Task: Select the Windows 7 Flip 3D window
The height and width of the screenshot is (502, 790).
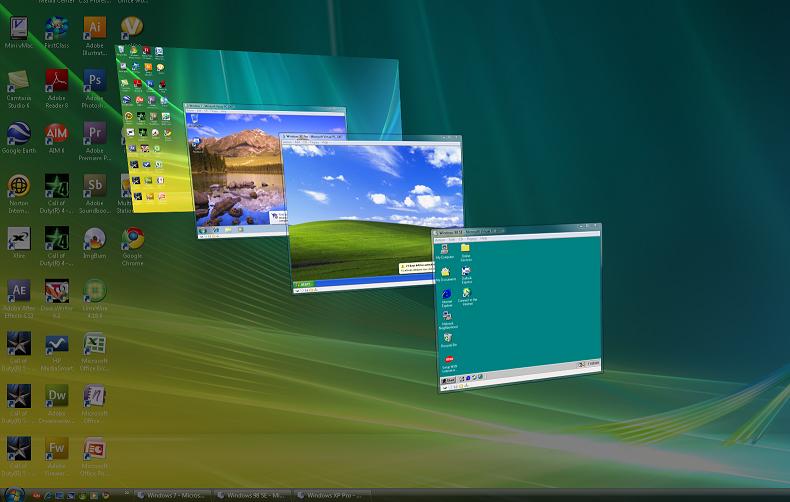Action: click(x=237, y=171)
